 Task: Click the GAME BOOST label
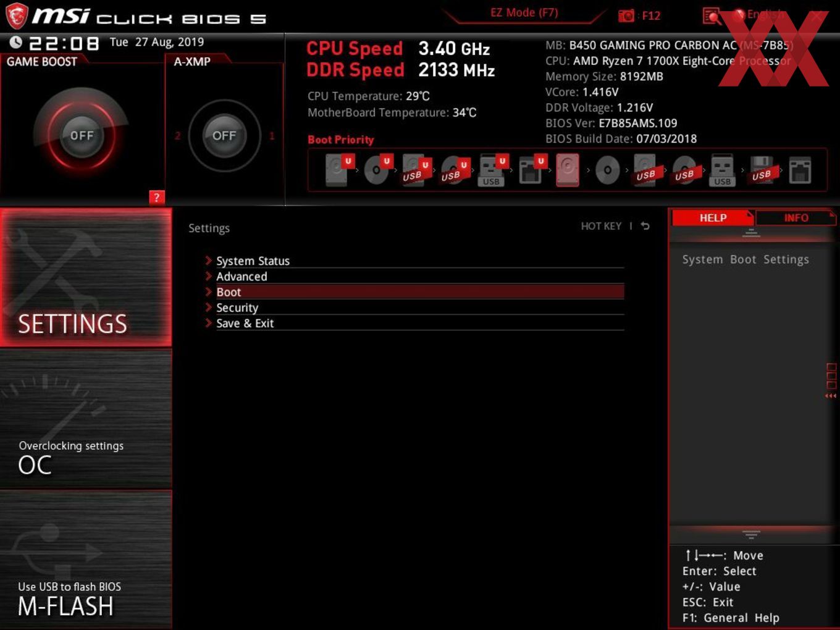pos(42,61)
